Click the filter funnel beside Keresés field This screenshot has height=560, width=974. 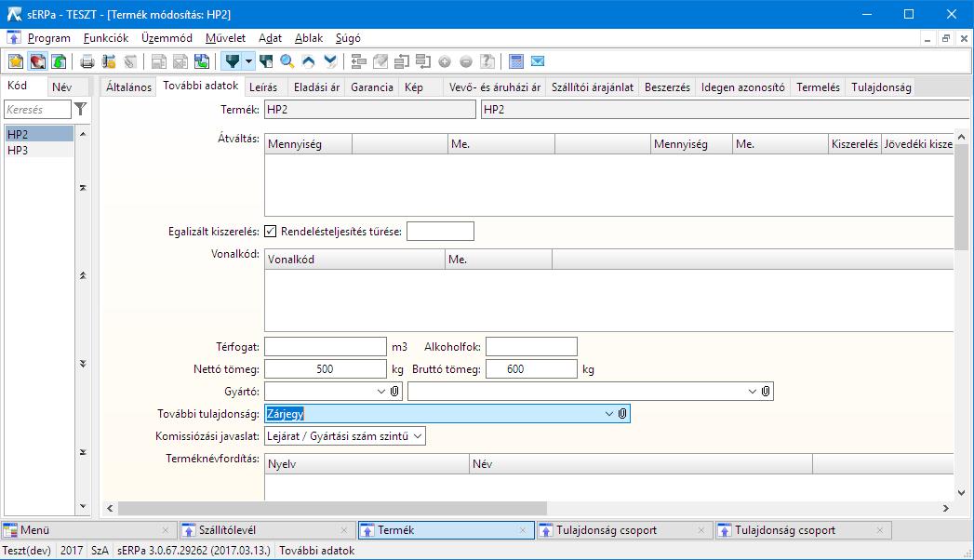[x=81, y=110]
